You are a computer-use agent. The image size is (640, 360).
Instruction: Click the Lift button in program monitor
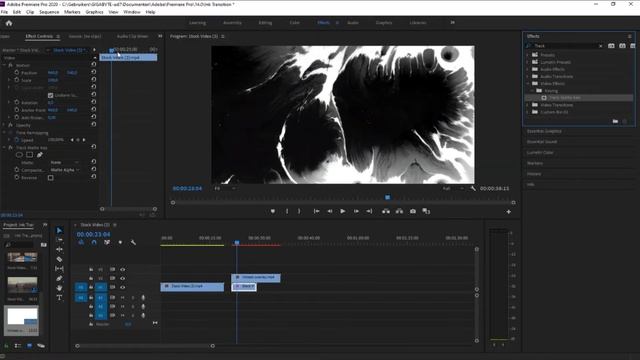click(385, 211)
